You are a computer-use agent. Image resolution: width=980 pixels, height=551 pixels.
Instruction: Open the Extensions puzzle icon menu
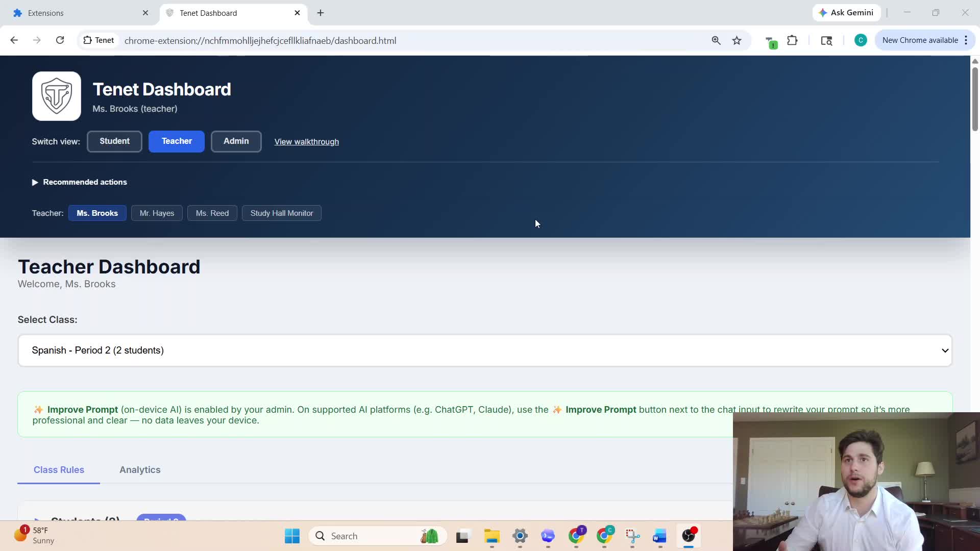pos(792,40)
